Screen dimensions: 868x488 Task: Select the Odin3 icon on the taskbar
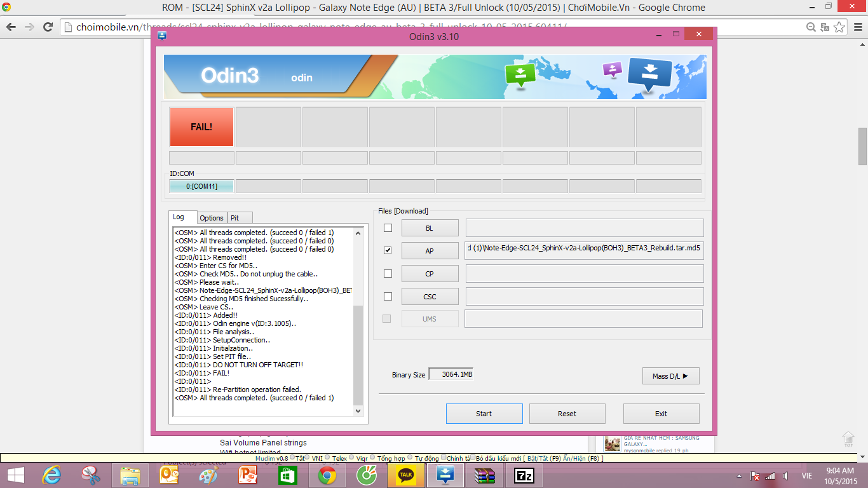pyautogui.click(x=445, y=475)
